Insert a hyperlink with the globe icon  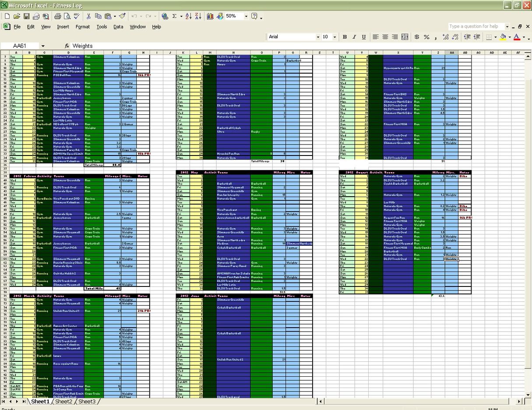[165, 16]
